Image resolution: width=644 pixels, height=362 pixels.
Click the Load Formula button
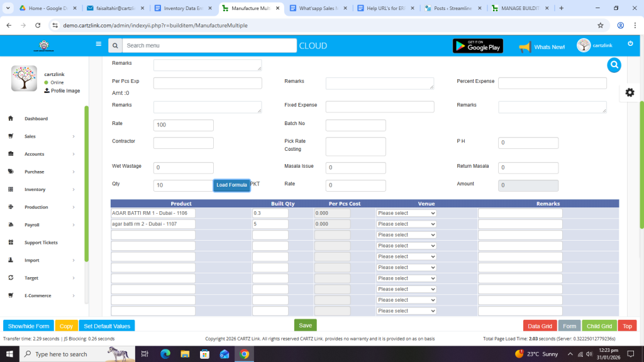pyautogui.click(x=231, y=185)
